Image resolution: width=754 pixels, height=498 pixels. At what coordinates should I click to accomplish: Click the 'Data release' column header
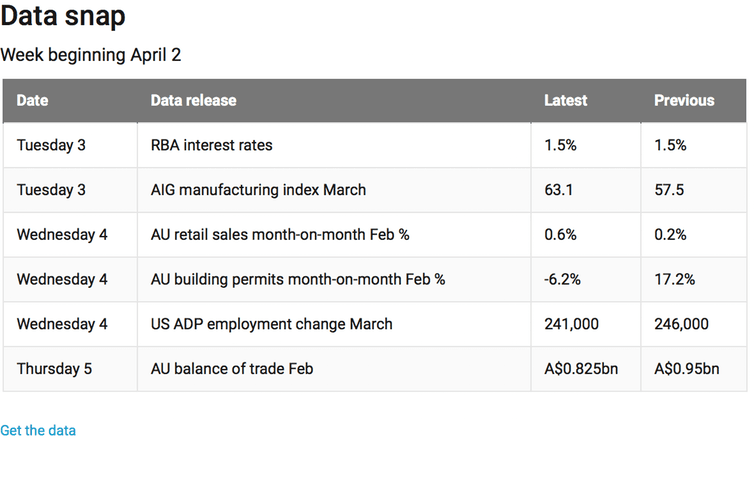pos(194,101)
